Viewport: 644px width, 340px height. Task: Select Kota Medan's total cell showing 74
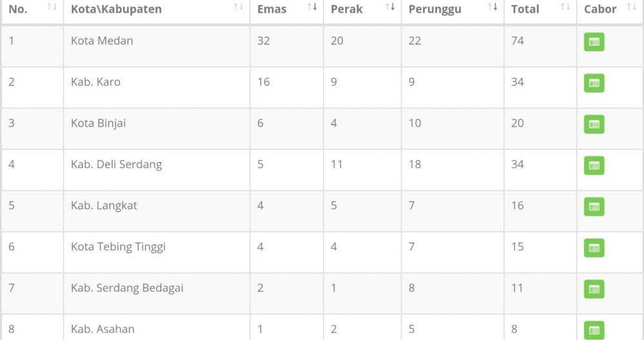tap(517, 41)
